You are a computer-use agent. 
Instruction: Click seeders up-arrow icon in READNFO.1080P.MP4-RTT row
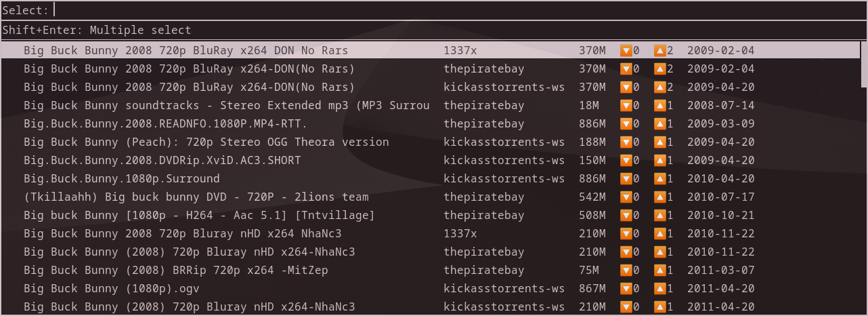pos(660,123)
